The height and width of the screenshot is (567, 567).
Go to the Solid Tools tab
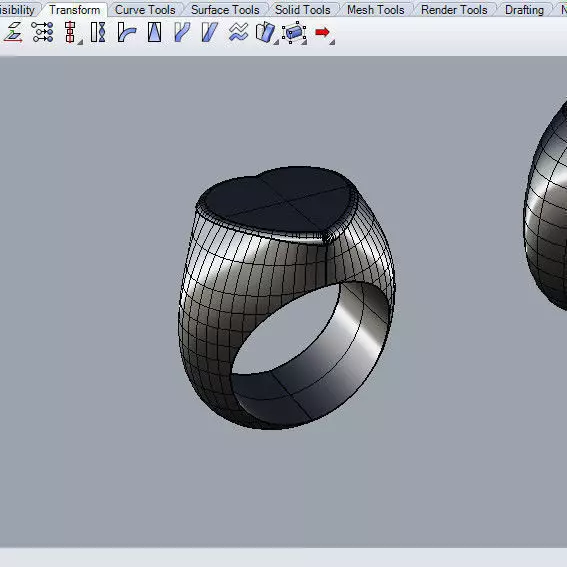click(x=303, y=10)
